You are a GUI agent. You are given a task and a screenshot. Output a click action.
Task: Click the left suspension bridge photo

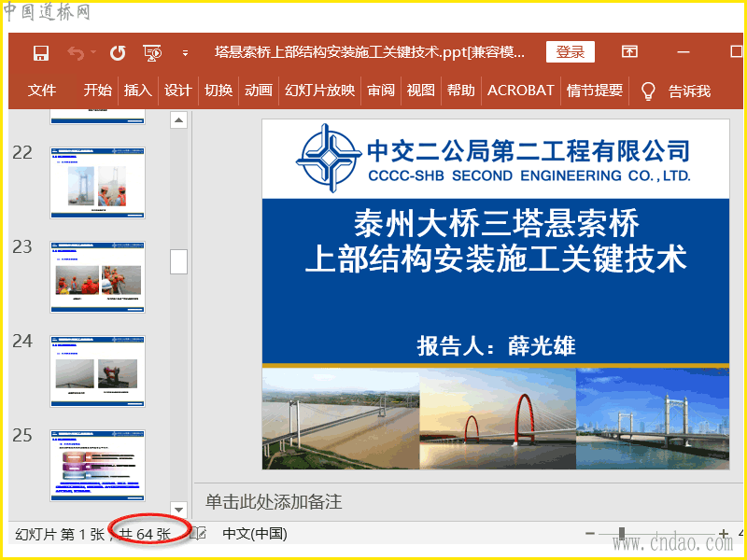(x=341, y=418)
